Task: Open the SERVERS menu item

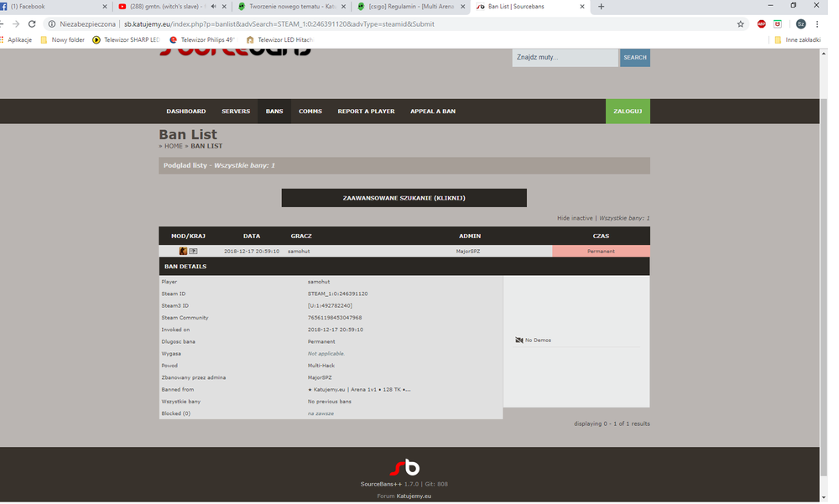Action: [236, 112]
